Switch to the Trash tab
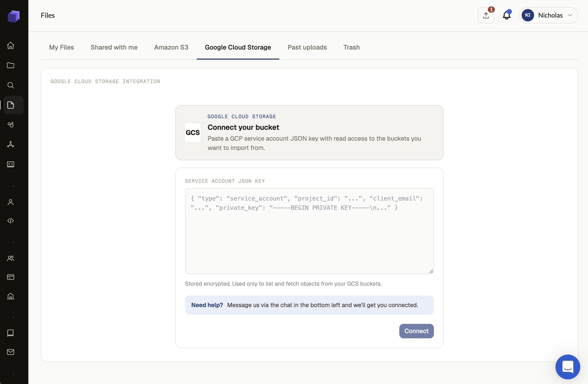Viewport: 588px width, 384px height. pyautogui.click(x=352, y=47)
